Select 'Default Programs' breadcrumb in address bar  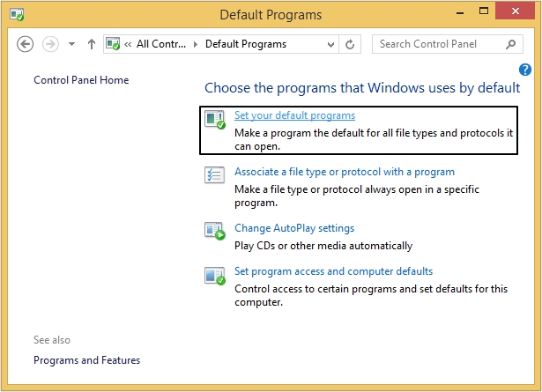[246, 44]
